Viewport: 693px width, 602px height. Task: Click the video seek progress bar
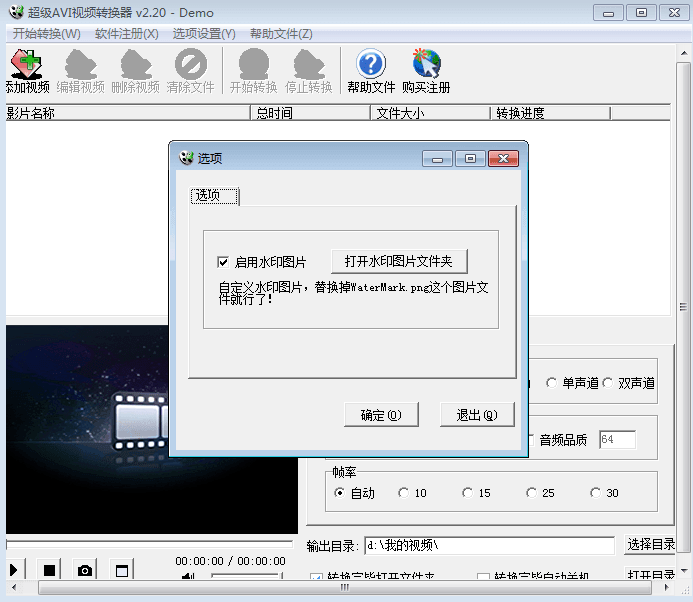click(x=149, y=544)
